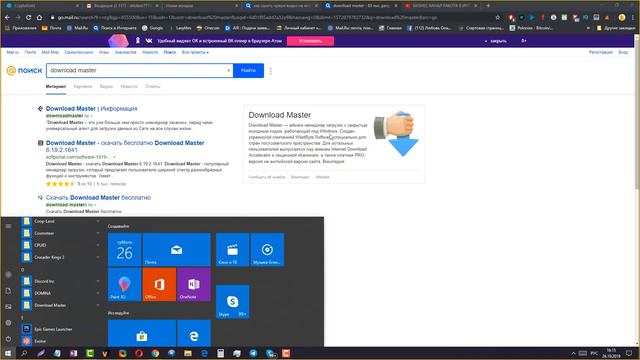Open the Download Master | Информация result

91,109
